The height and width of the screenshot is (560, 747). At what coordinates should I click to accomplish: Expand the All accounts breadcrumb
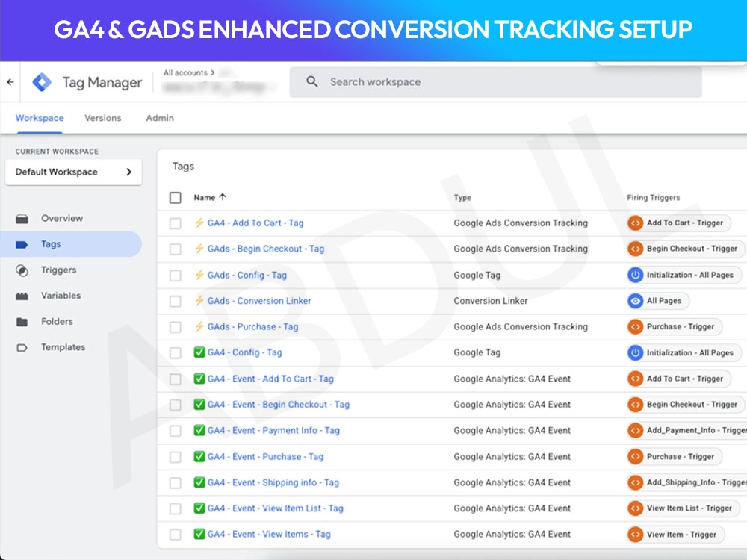[189, 73]
